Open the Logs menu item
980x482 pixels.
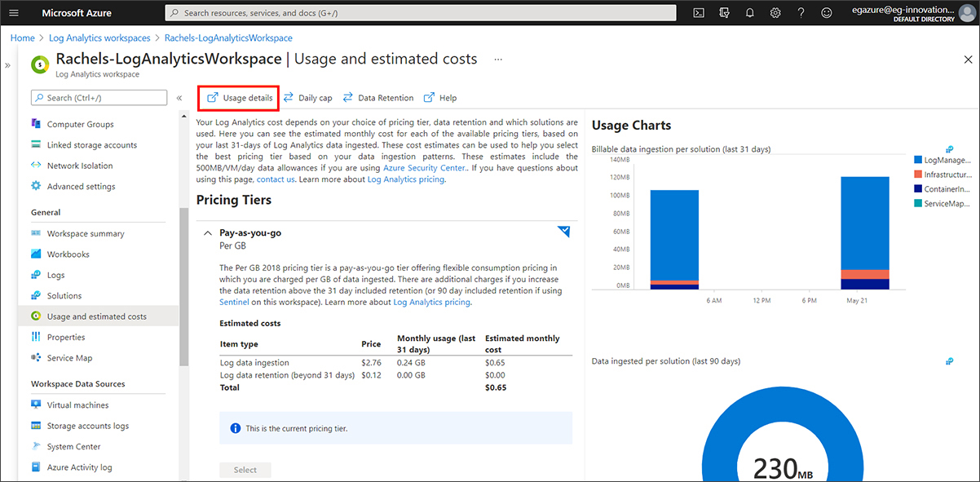click(x=56, y=275)
